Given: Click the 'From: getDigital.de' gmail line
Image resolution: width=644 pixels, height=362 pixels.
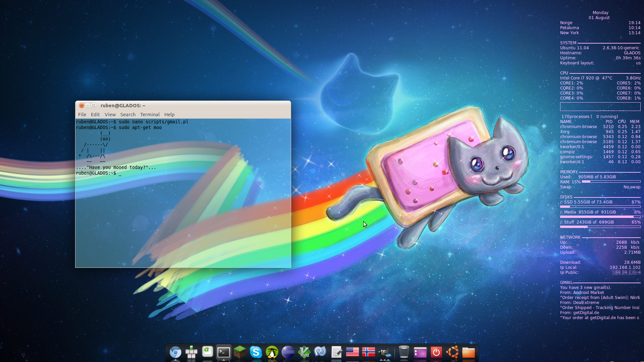Looking at the screenshot, I should click(x=580, y=313).
